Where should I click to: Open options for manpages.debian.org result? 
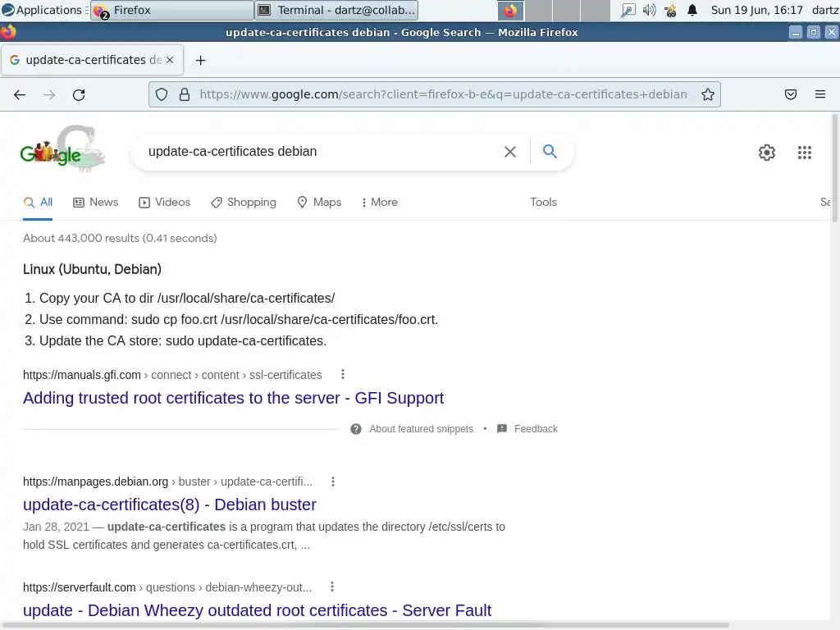click(333, 482)
